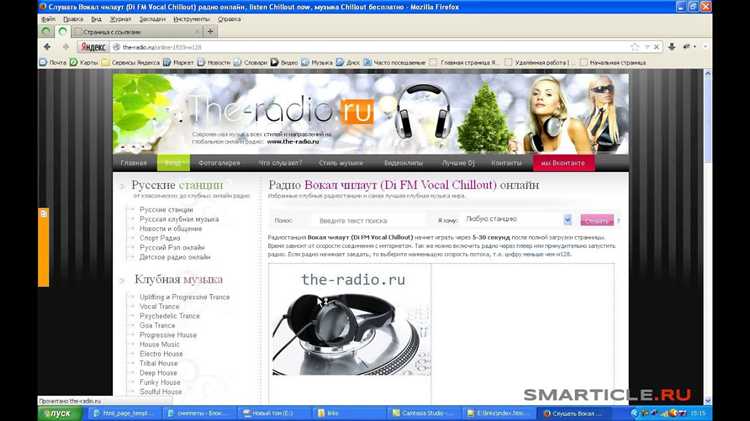This screenshot has height=421, width=750.
Task: Open the Фотогалерея navigation item
Action: pyautogui.click(x=219, y=163)
